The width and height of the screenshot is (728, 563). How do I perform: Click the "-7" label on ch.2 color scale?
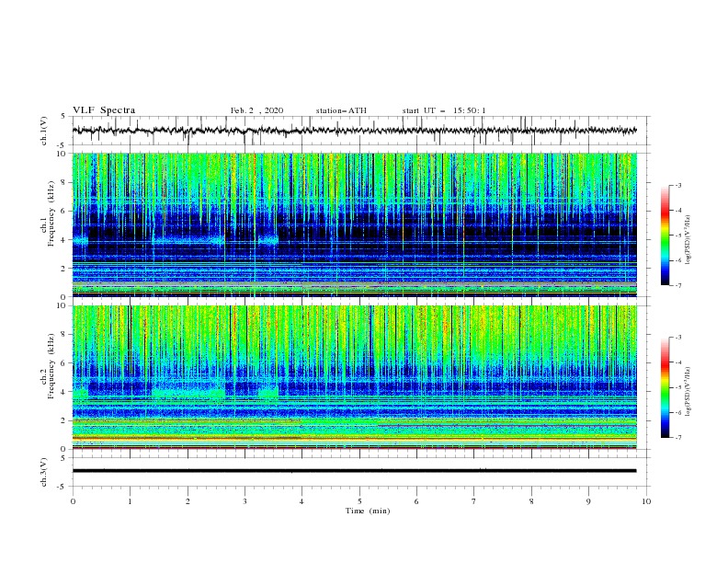point(678,438)
